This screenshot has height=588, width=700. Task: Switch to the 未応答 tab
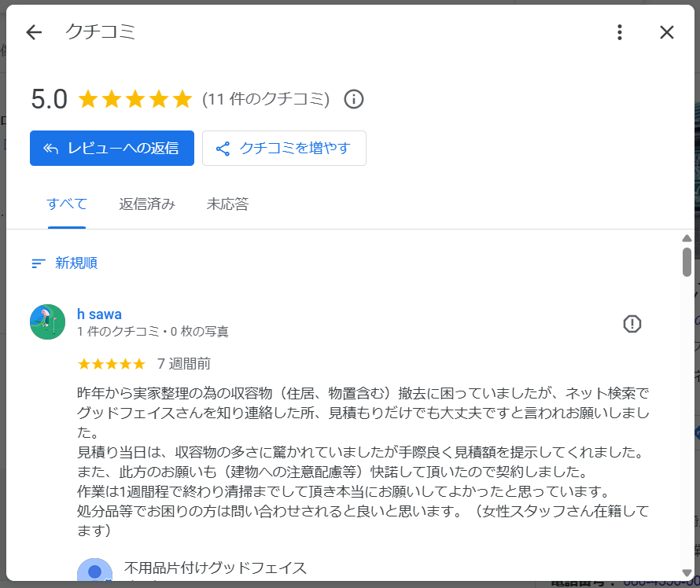tap(227, 204)
